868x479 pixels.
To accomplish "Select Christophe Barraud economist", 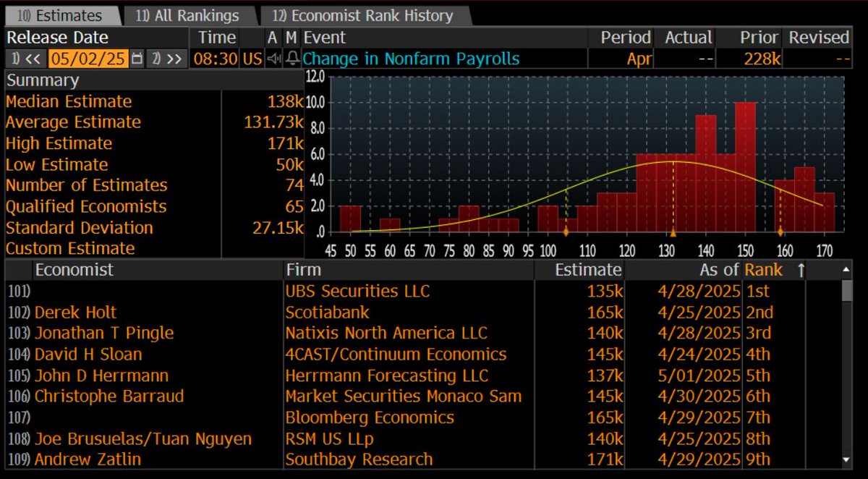I will pos(109,397).
